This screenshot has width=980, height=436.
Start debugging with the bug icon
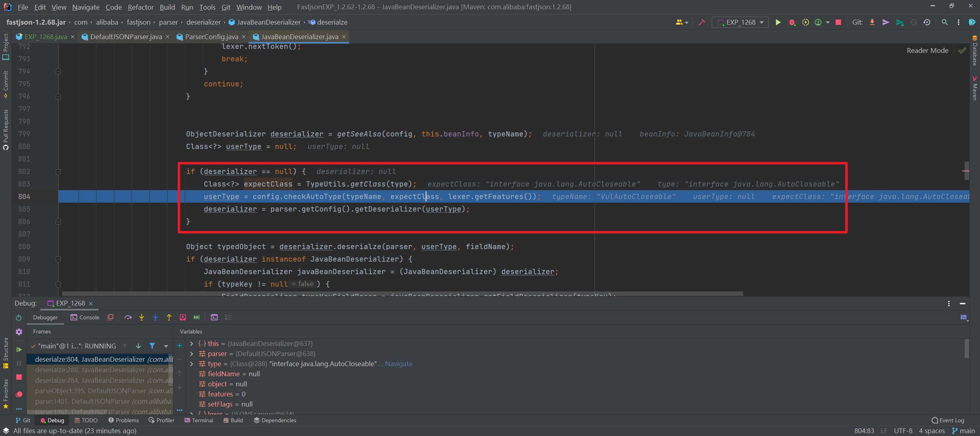click(x=792, y=22)
